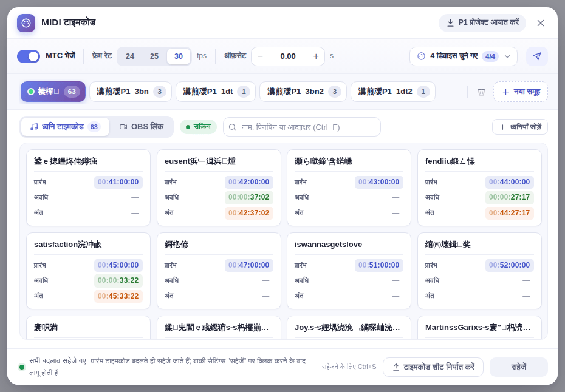Screen dimensions: 565x392
Task: Select the active group tab with 63
Action: pyautogui.click(x=53, y=92)
